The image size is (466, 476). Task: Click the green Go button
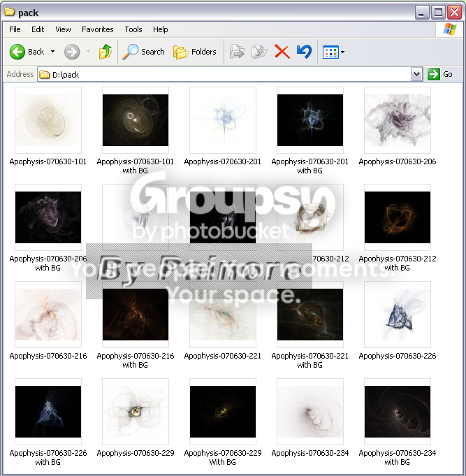tap(440, 74)
